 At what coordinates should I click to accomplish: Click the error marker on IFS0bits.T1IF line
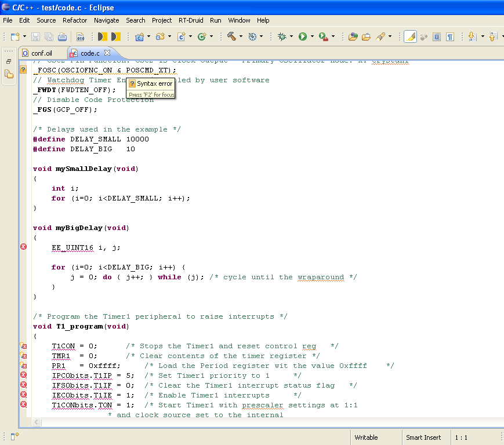(x=23, y=385)
